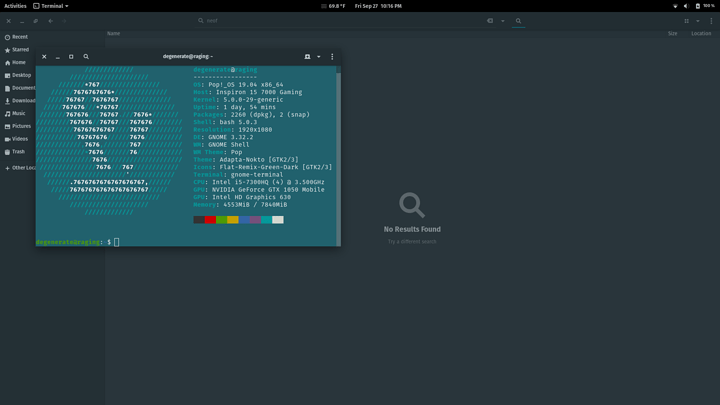Click the green neofetch color block
Image resolution: width=720 pixels, height=405 pixels.
(x=222, y=219)
